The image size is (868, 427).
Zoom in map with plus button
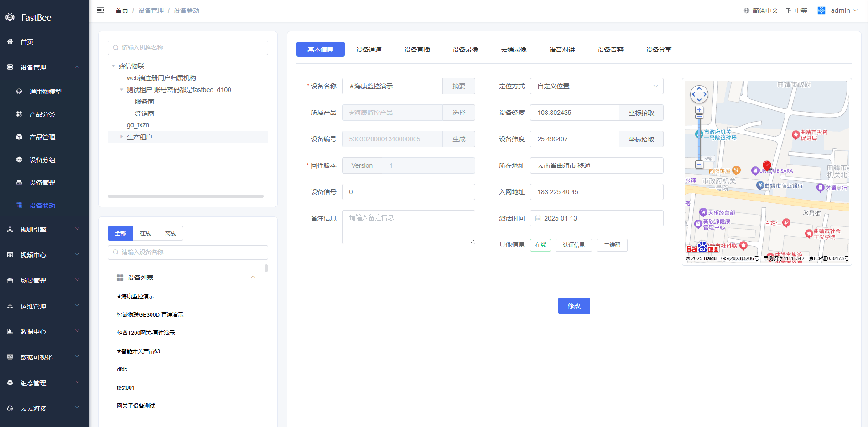tap(699, 110)
